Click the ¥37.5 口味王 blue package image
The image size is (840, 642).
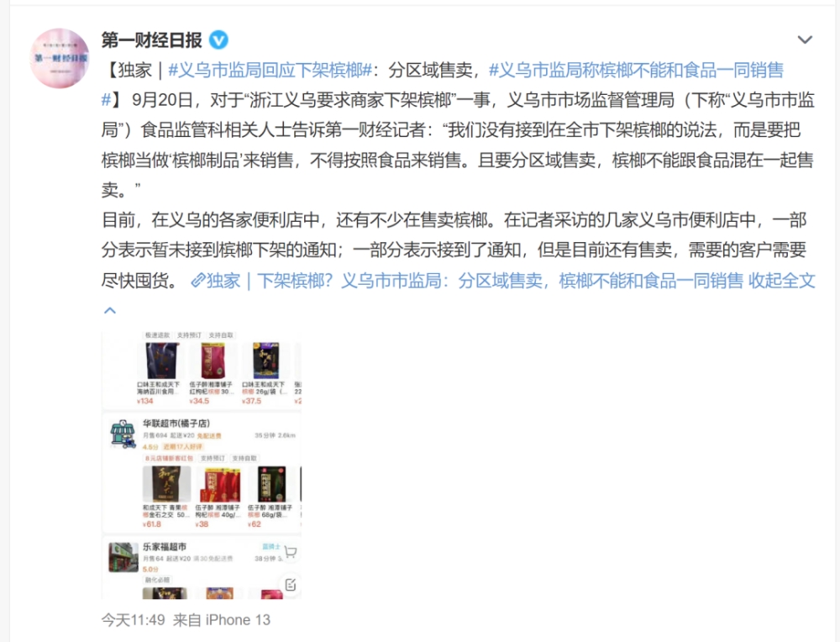(266, 360)
